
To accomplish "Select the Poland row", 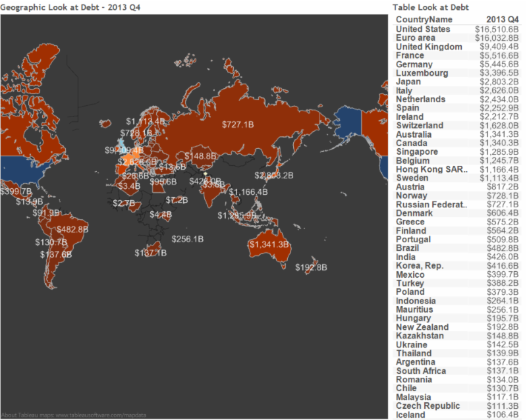I will pyautogui.click(x=457, y=292).
